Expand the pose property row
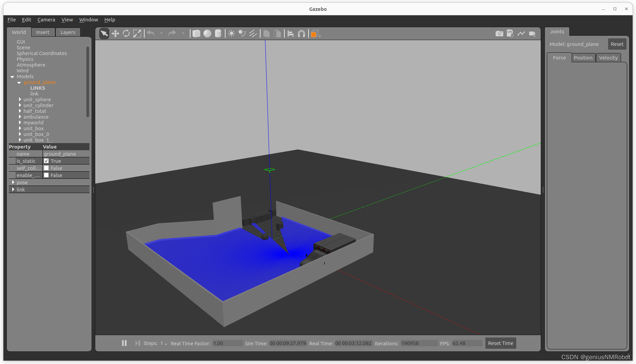The height and width of the screenshot is (364, 636). 13,182
